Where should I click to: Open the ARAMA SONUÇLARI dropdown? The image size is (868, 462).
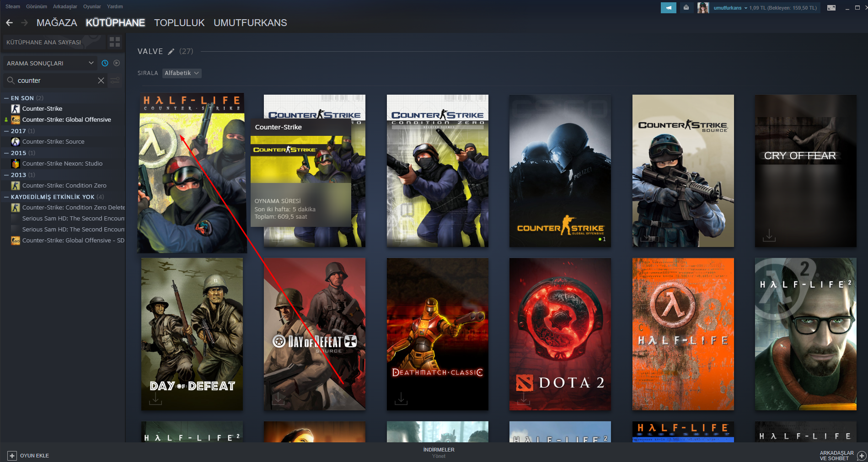tap(50, 63)
